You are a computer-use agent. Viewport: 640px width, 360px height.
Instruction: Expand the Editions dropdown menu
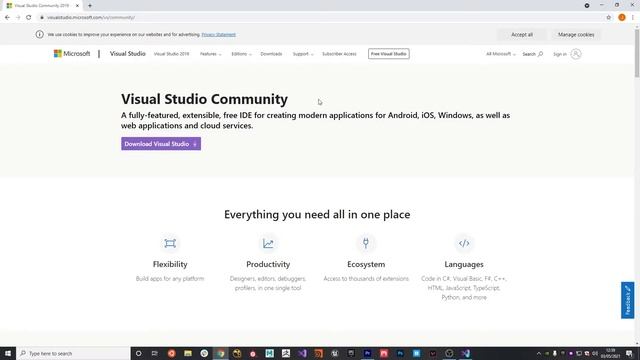[242, 54]
